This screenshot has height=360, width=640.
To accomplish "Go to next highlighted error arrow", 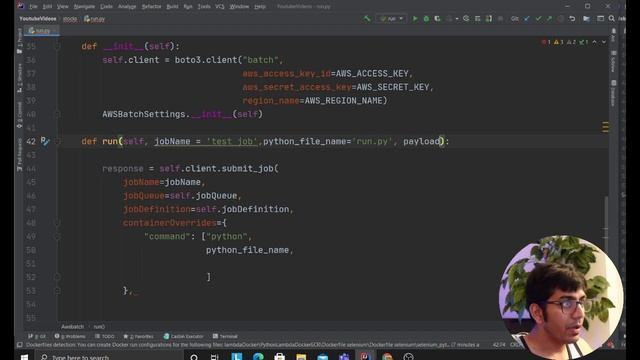I will pos(604,42).
